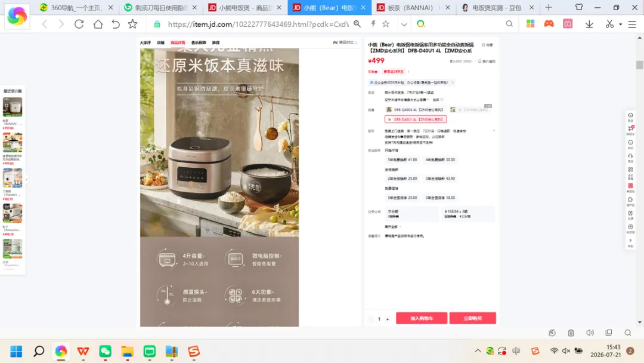Collapse the service info chevron
The width and height of the screenshot is (644, 363).
coord(494,131)
